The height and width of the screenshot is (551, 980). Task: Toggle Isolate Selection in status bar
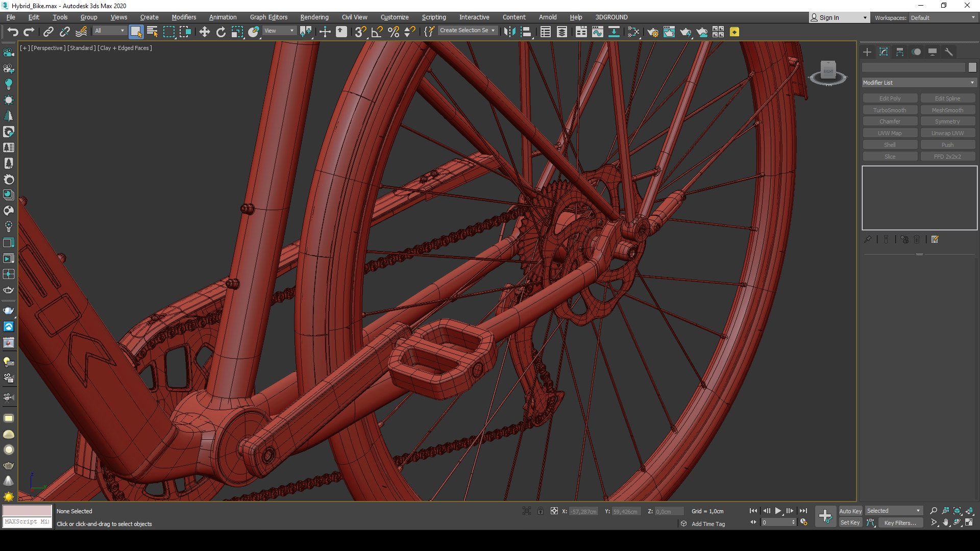click(527, 511)
